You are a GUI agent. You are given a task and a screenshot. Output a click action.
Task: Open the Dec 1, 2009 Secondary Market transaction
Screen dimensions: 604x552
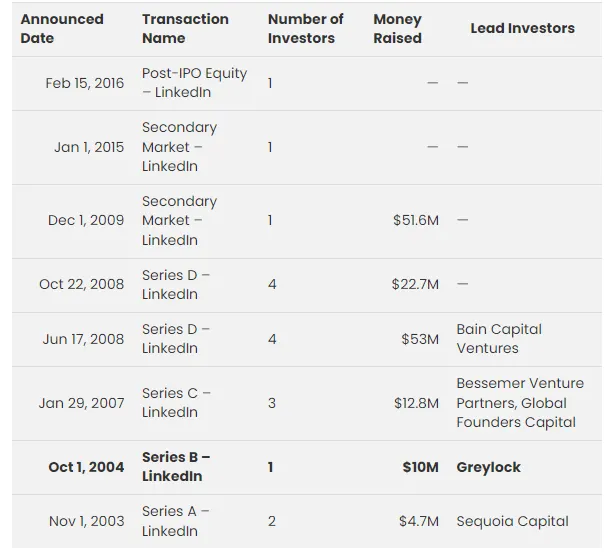[x=179, y=220]
